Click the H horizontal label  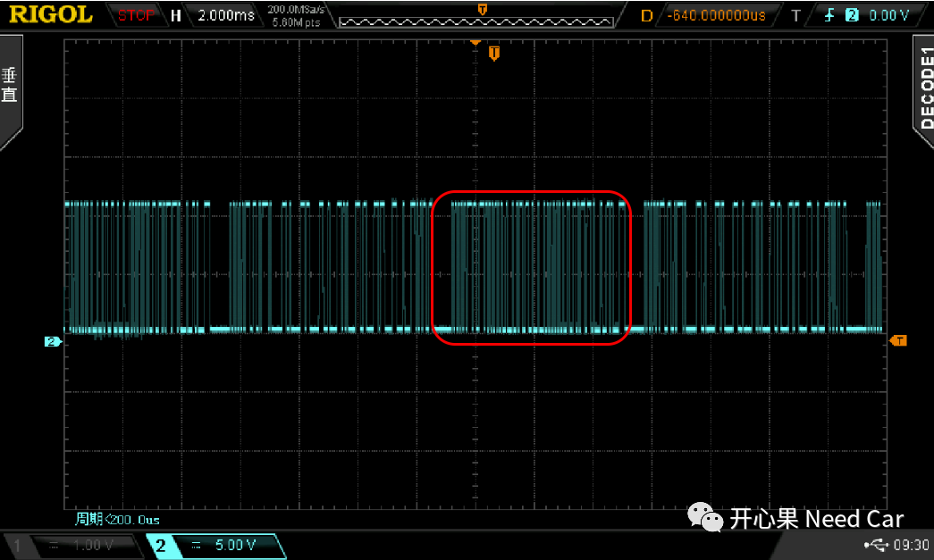[176, 15]
